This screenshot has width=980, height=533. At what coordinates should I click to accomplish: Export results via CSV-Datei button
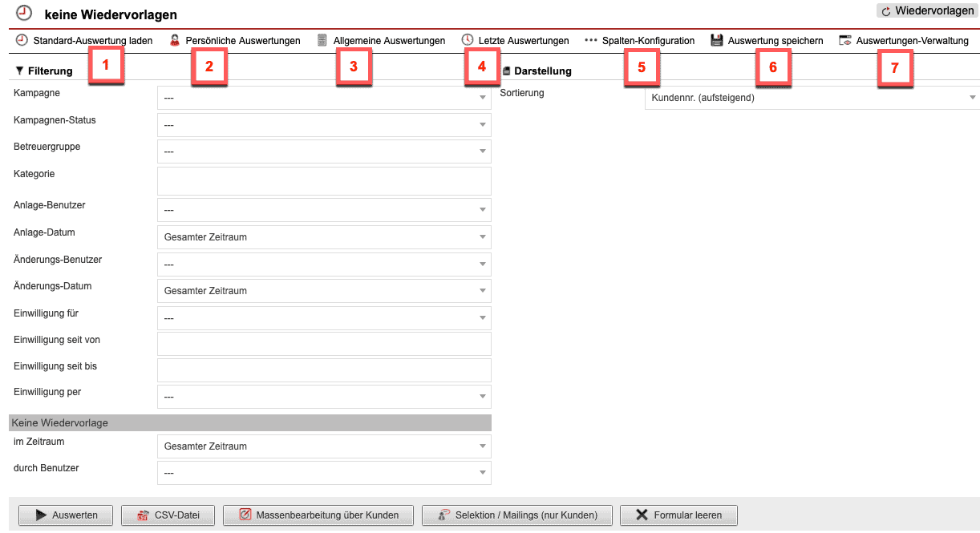(x=168, y=515)
